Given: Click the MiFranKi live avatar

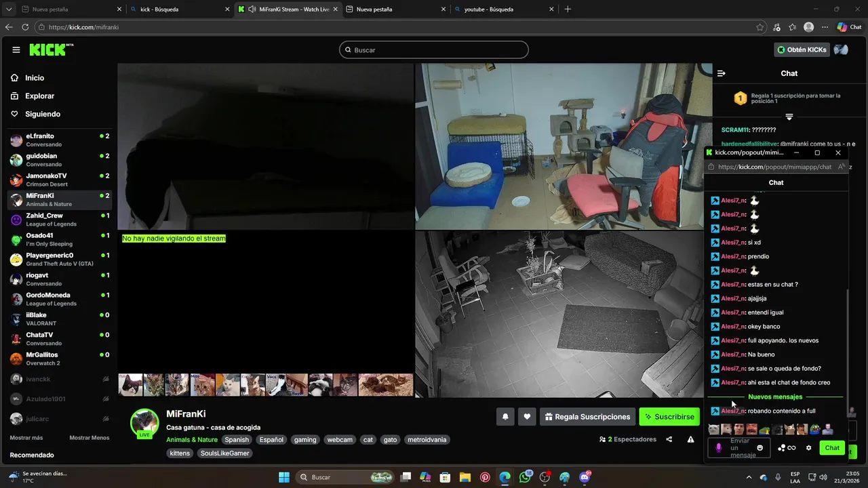Looking at the screenshot, I should [x=144, y=424].
